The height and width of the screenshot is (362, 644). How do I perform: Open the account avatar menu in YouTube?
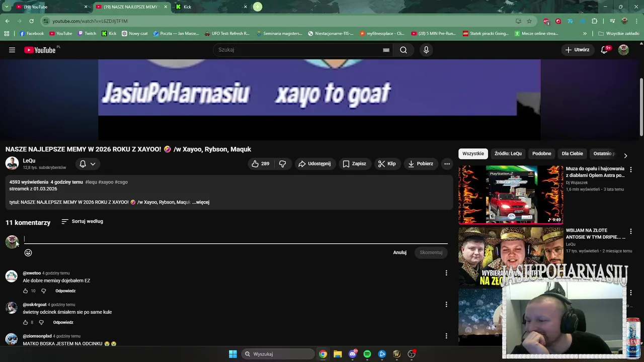click(x=623, y=50)
